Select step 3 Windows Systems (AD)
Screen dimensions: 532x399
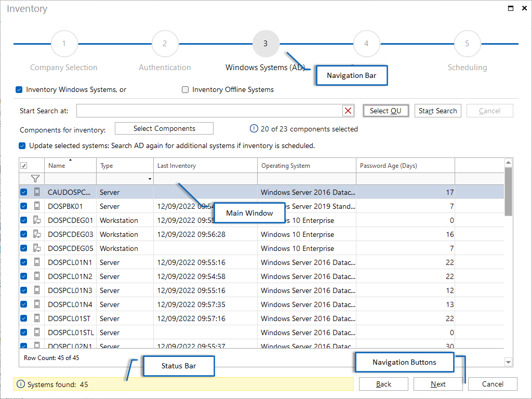(265, 44)
